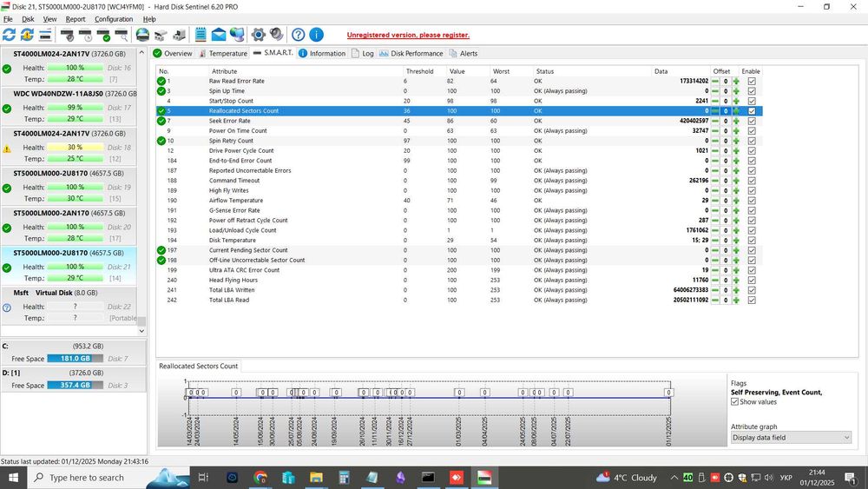Click the Unregistered version, please register link

coord(408,36)
